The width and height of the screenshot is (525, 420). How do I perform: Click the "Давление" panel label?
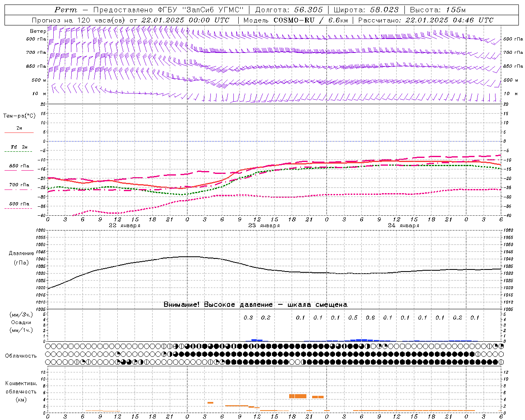pos(21,253)
